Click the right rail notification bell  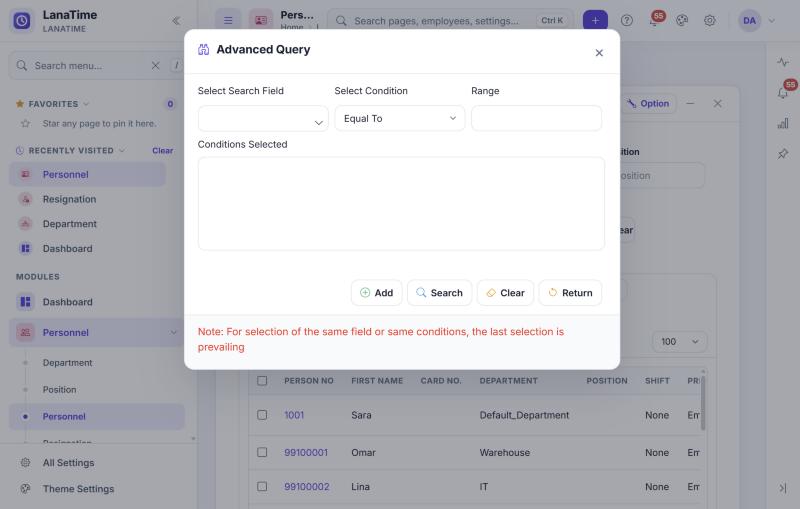click(x=784, y=92)
